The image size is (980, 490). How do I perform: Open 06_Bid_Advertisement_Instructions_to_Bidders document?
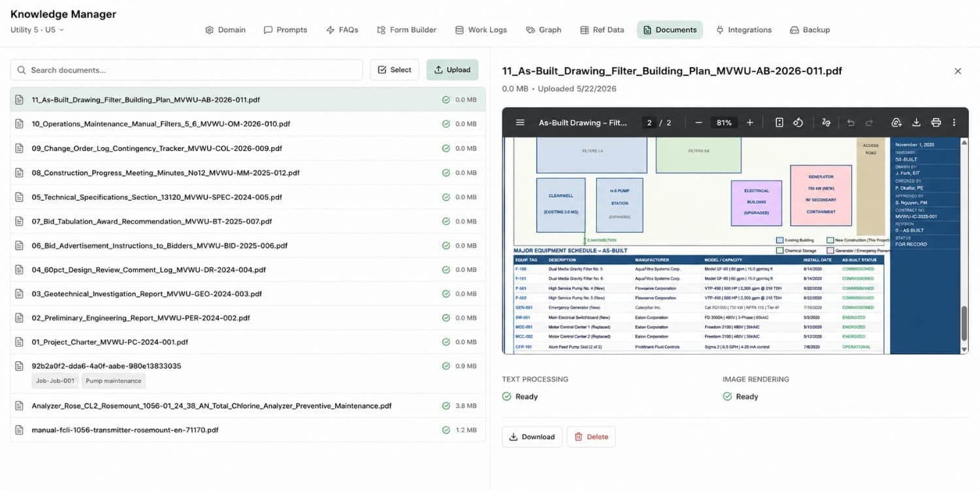tap(248, 245)
